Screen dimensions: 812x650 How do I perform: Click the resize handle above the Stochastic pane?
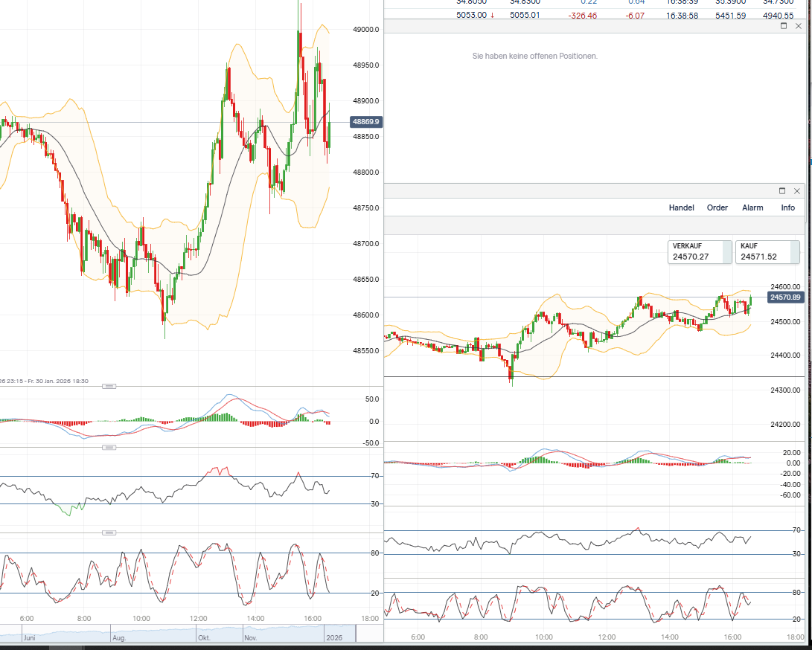(x=109, y=532)
